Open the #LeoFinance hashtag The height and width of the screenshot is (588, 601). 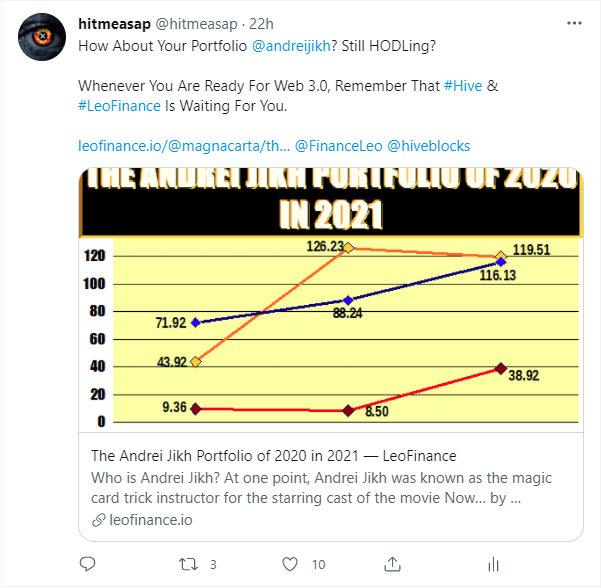(x=119, y=106)
